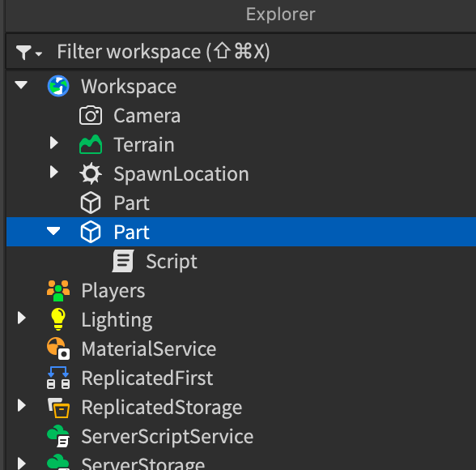This screenshot has height=470, width=476.
Task: Collapse the Workspace tree node
Action: (x=21, y=85)
